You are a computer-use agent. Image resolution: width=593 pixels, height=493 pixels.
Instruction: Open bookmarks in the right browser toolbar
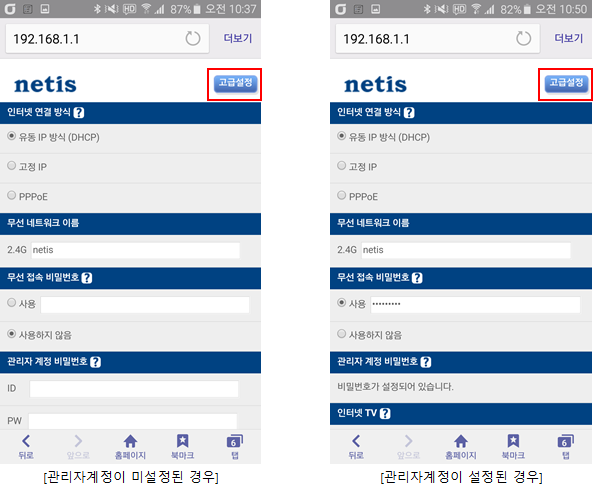513,446
